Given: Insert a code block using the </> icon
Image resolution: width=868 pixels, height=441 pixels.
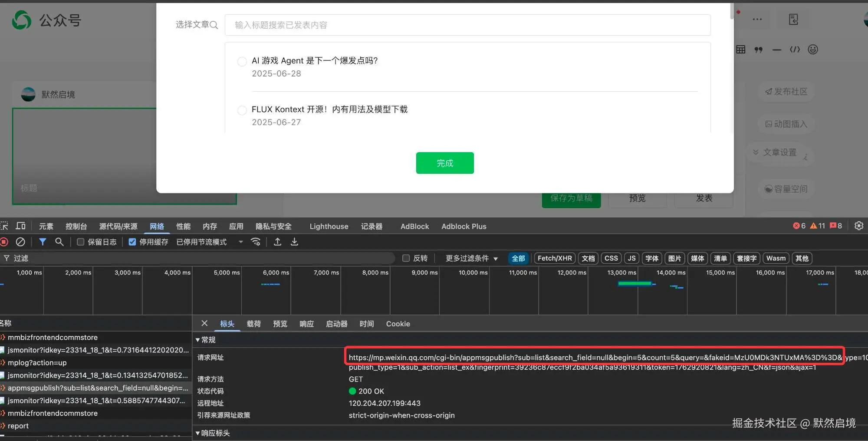Looking at the screenshot, I should (795, 50).
